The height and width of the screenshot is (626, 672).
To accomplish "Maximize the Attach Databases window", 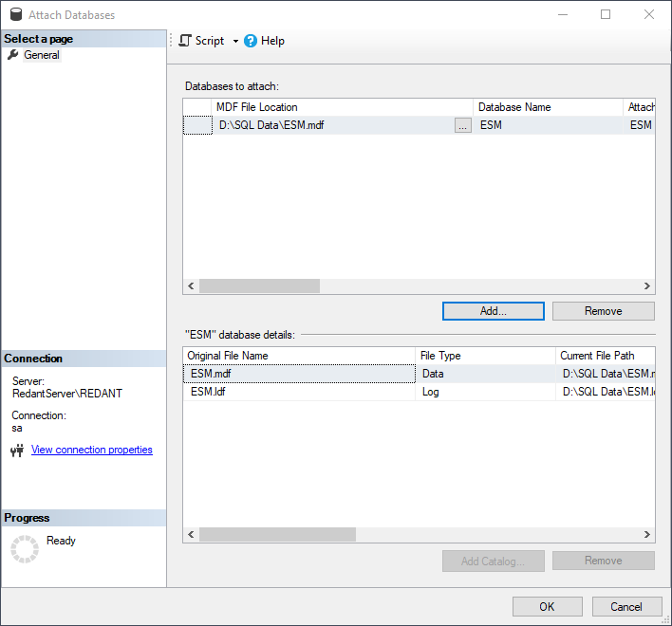I will click(606, 14).
